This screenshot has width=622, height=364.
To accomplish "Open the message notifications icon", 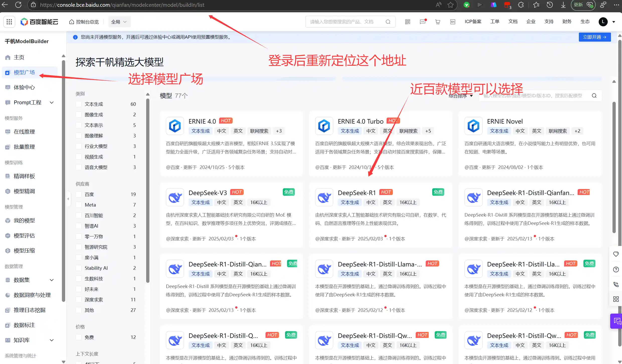I will point(423,22).
